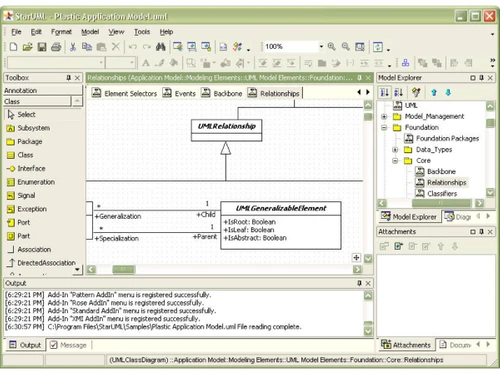Collapse the Core tree node
The height and width of the screenshot is (375, 500).
(x=395, y=161)
